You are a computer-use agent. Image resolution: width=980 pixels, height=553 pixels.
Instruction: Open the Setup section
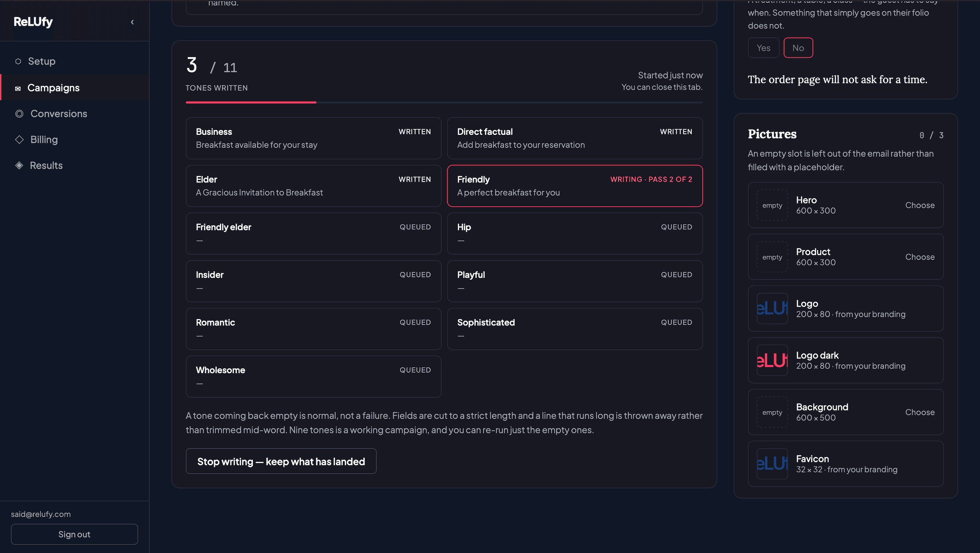[x=75, y=61]
